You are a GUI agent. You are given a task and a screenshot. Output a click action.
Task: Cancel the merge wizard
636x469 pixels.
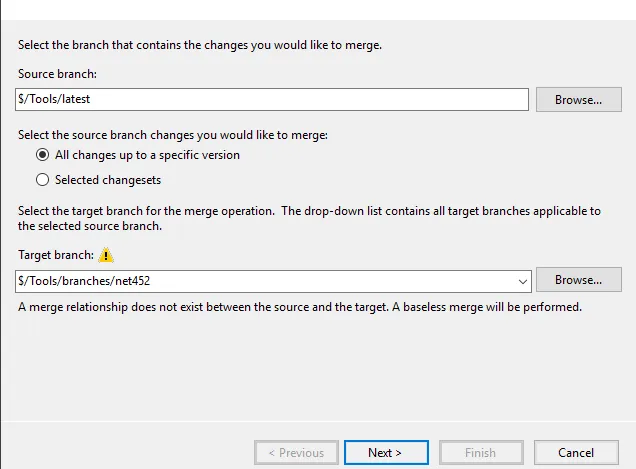[576, 452]
